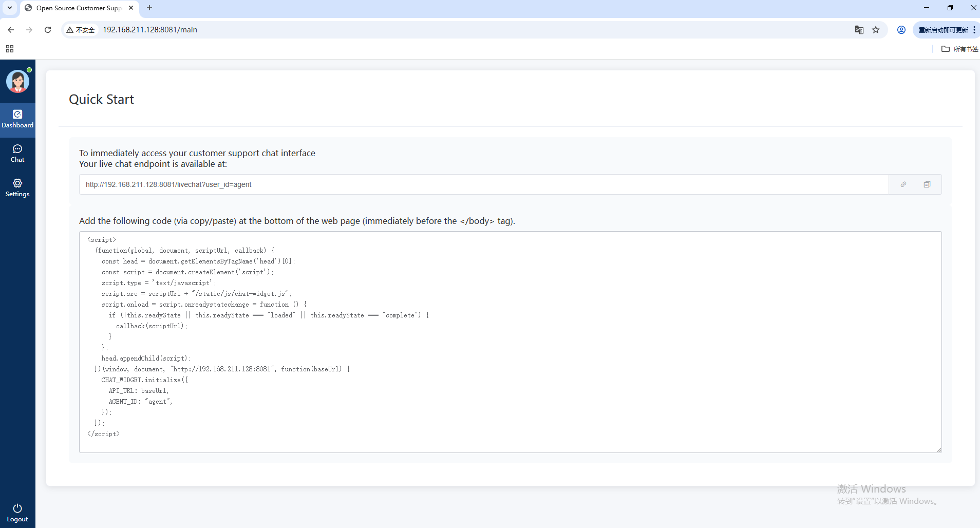Click the 'Your live chat endpoint is available at:' text
This screenshot has width=980, height=528.
[153, 164]
